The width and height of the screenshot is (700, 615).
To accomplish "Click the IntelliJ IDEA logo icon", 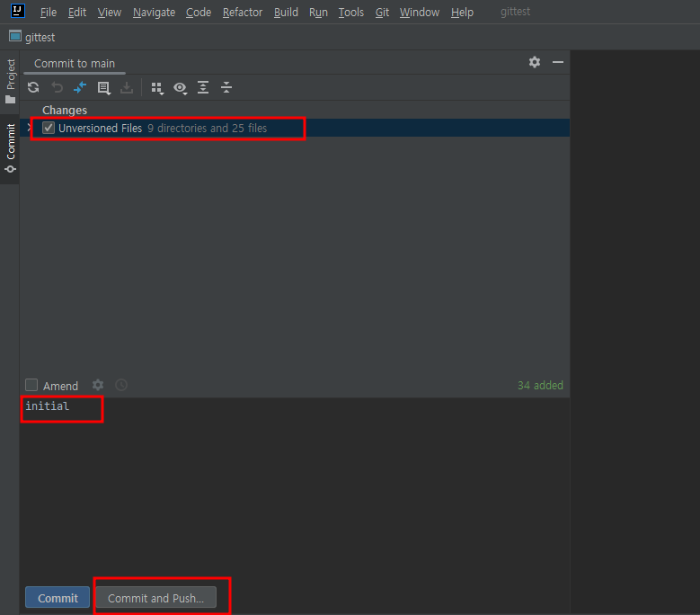I will coord(17,10).
